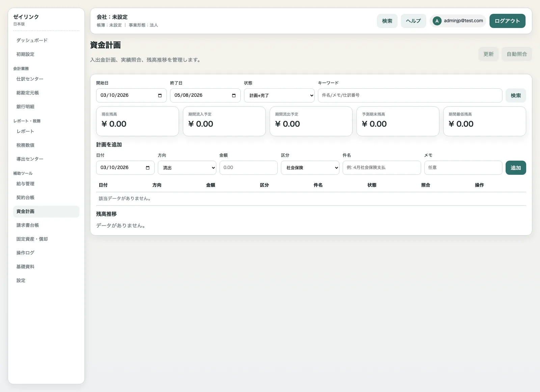Open the 状態 dropdown showing 計画+完了
The image size is (540, 392).
pos(279,95)
